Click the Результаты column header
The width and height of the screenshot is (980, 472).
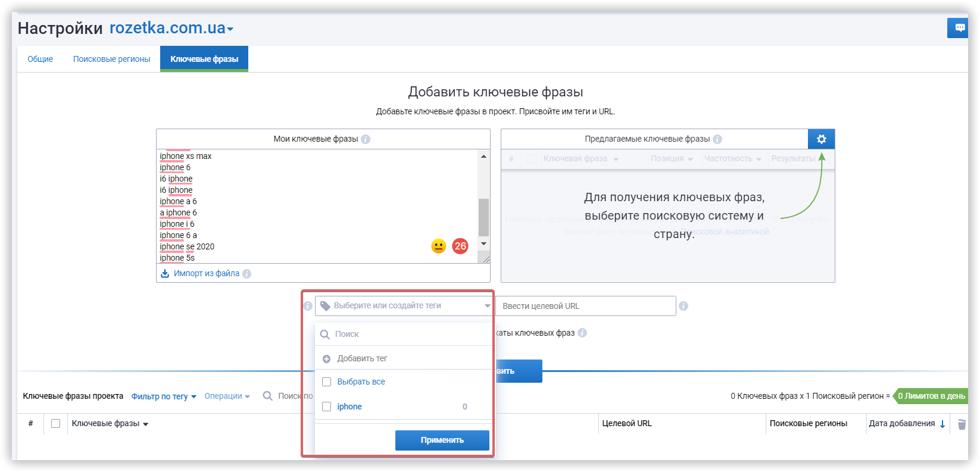pos(794,158)
